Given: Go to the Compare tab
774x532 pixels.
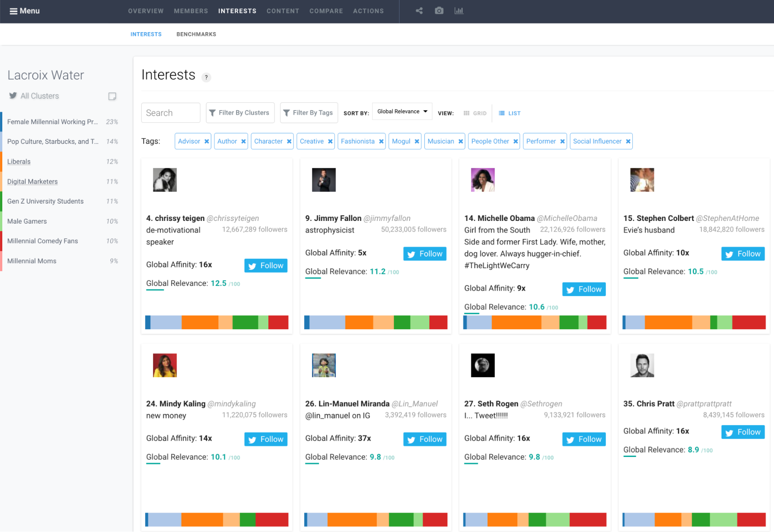Looking at the screenshot, I should coord(326,11).
